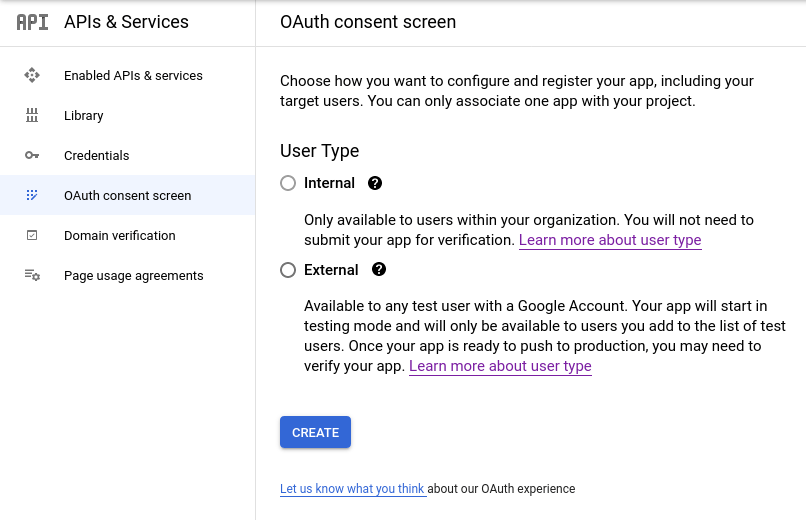Click the Library icon in sidebar
Viewport: 806px width, 520px height.
pyautogui.click(x=32, y=115)
